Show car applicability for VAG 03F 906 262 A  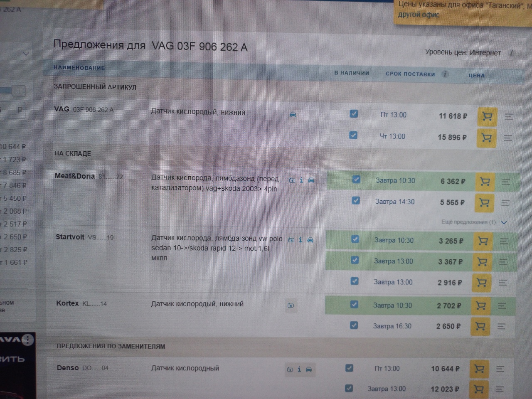tap(293, 114)
